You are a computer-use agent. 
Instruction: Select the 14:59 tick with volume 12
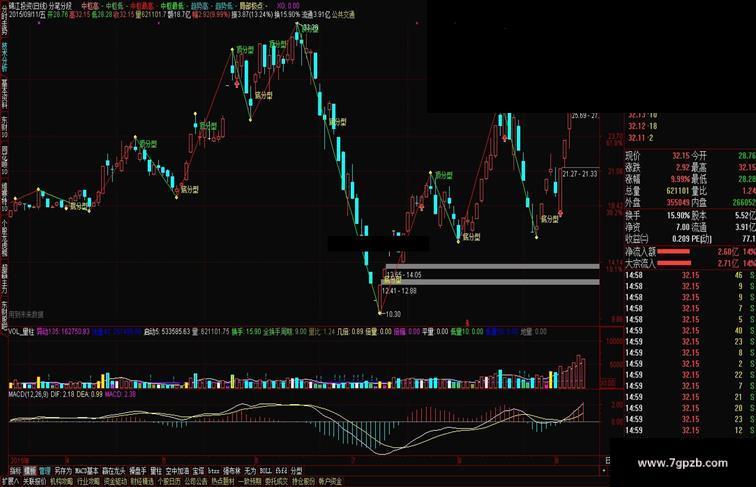(x=690, y=431)
